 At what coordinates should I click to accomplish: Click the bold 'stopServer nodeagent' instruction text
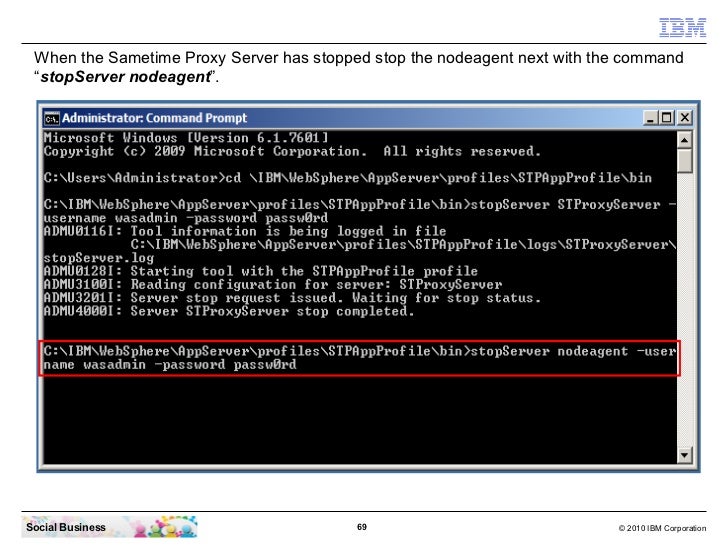pos(125,77)
